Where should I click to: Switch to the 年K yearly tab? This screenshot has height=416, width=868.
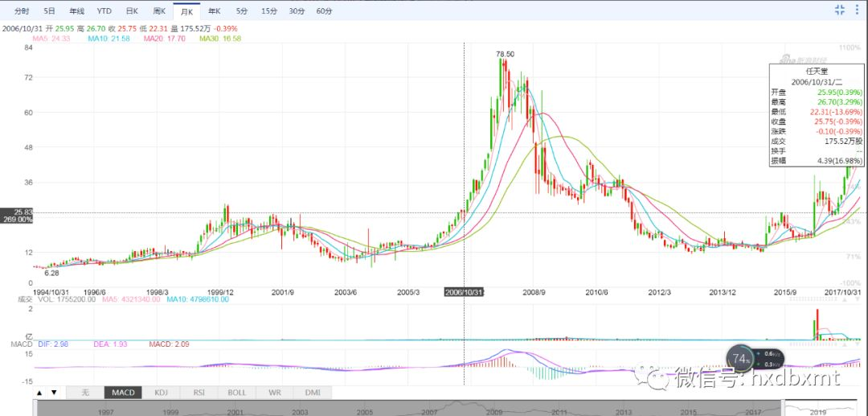215,11
